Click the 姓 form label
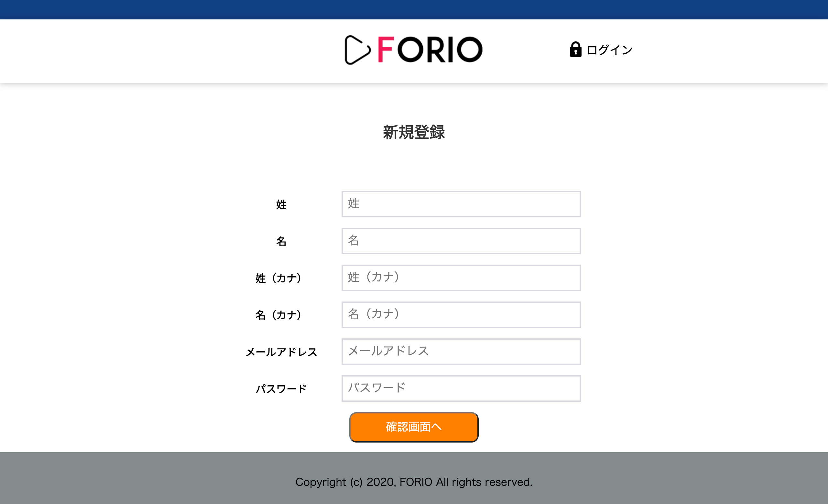828x504 pixels. tap(281, 205)
